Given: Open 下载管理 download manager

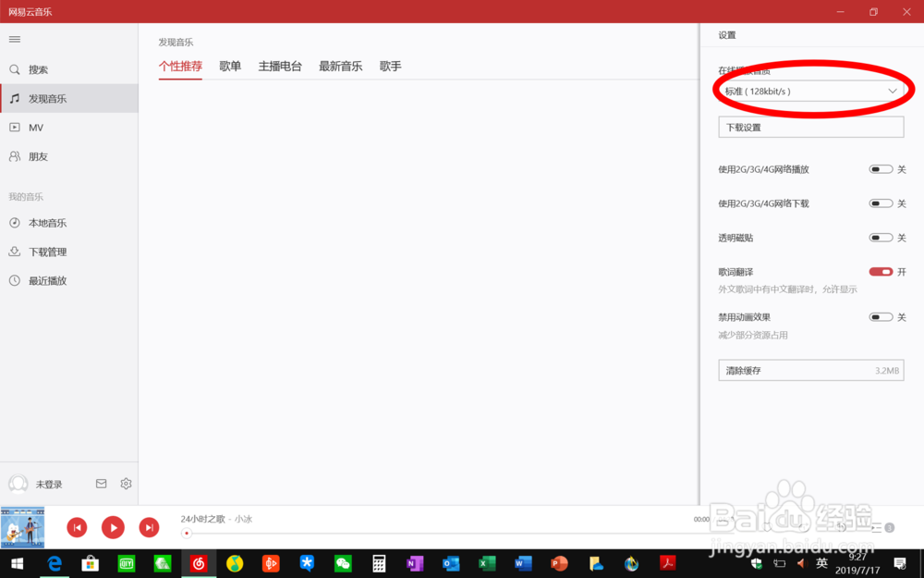Looking at the screenshot, I should (69, 252).
